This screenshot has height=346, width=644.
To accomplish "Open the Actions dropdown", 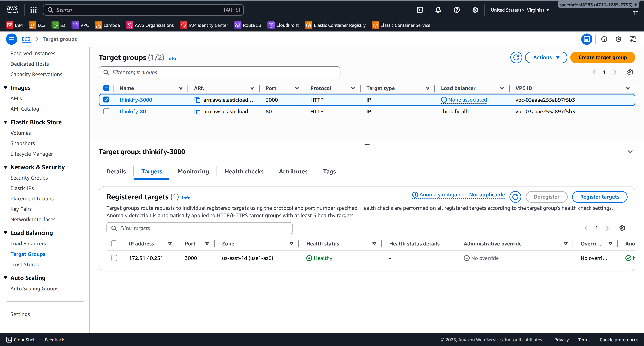I will (x=546, y=57).
